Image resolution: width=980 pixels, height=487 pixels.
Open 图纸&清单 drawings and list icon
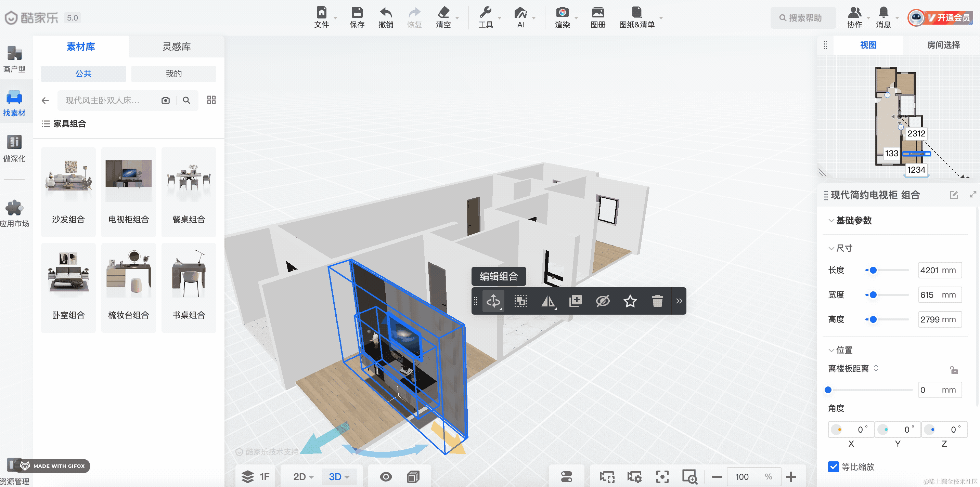[637, 13]
